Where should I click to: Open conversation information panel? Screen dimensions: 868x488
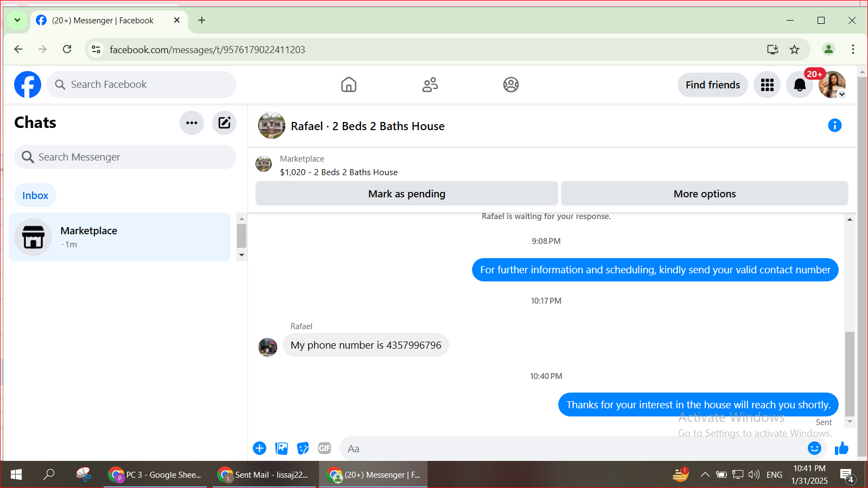835,125
